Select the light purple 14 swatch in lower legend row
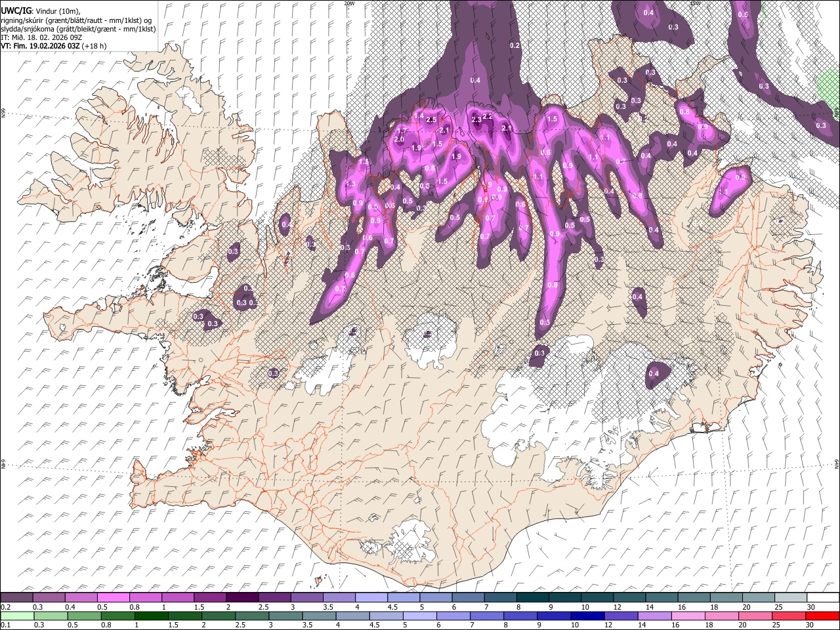The width and height of the screenshot is (840, 630). pyautogui.click(x=655, y=616)
